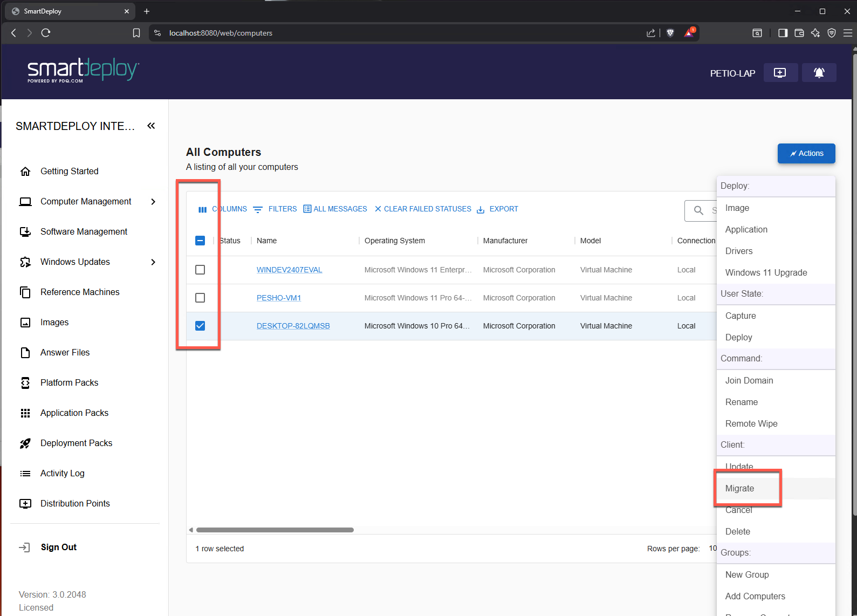
Task: Click the add console monitor icon in header
Action: pyautogui.click(x=780, y=73)
